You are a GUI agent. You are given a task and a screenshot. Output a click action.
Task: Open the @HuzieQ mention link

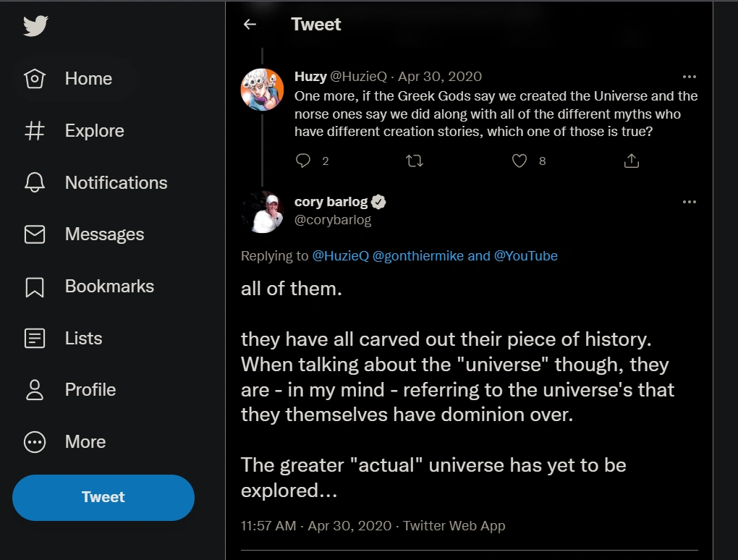339,255
